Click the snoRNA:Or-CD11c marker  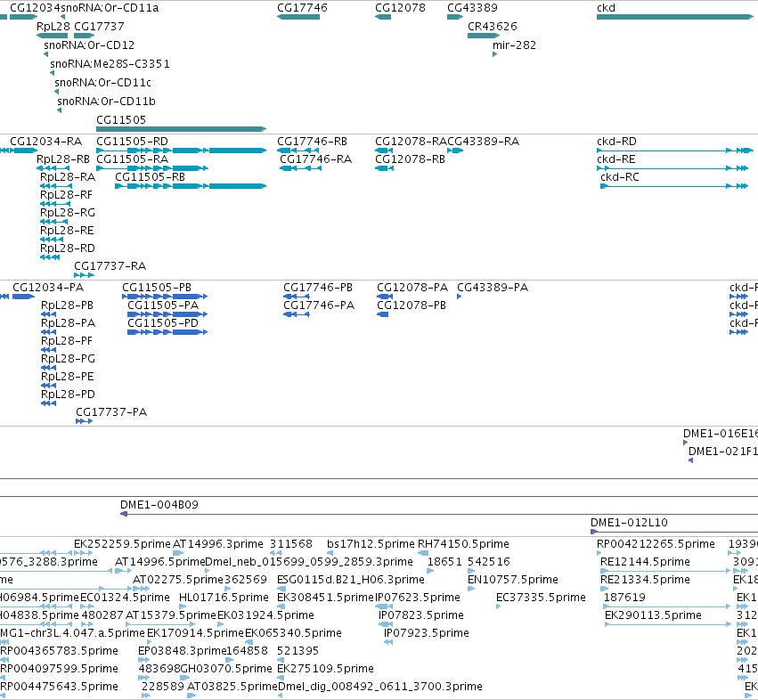[x=56, y=92]
